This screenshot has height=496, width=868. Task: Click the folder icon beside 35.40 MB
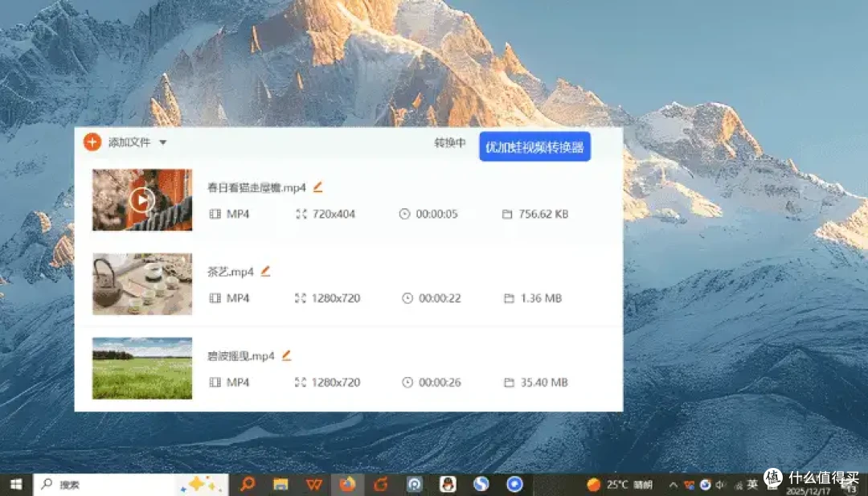point(510,382)
